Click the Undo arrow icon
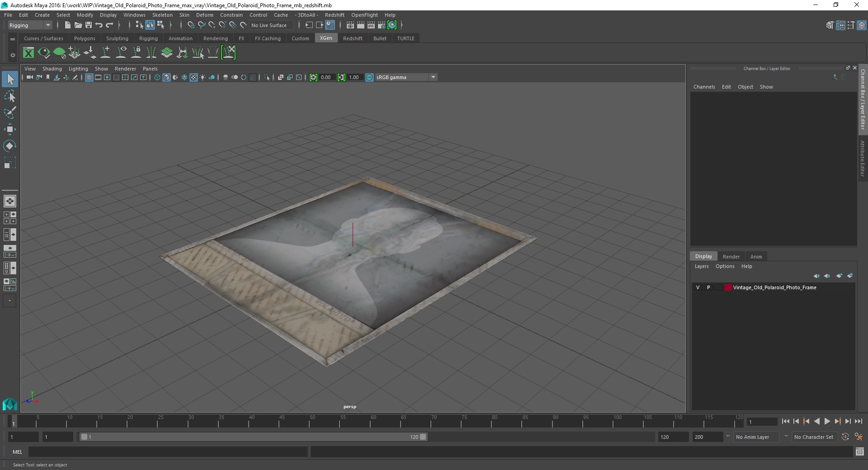Image resolution: width=868 pixels, height=470 pixels. click(x=99, y=25)
